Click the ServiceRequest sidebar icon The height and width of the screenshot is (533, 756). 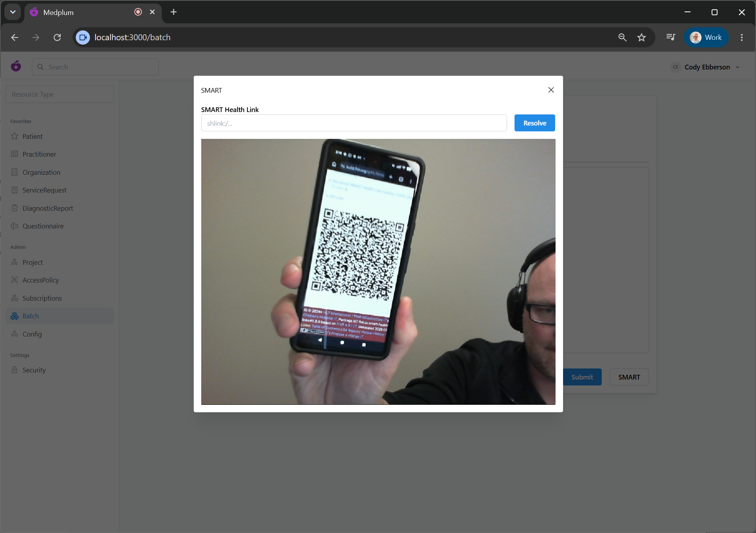15,190
